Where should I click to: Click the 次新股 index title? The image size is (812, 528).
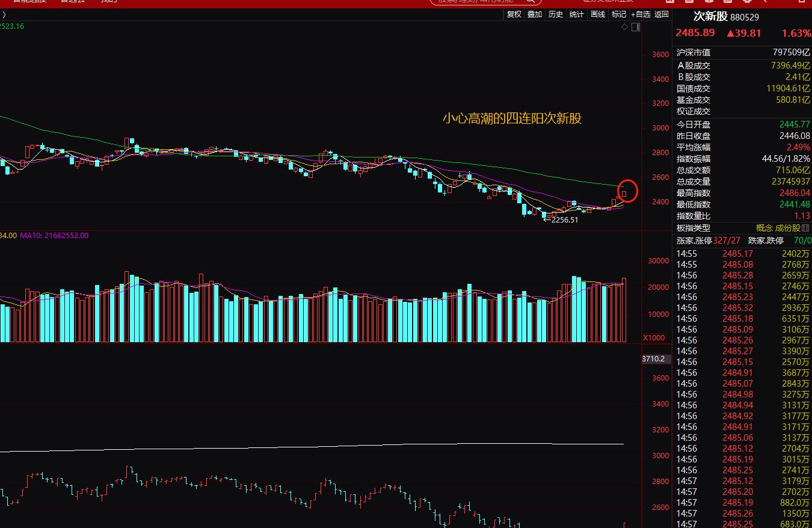click(710, 17)
